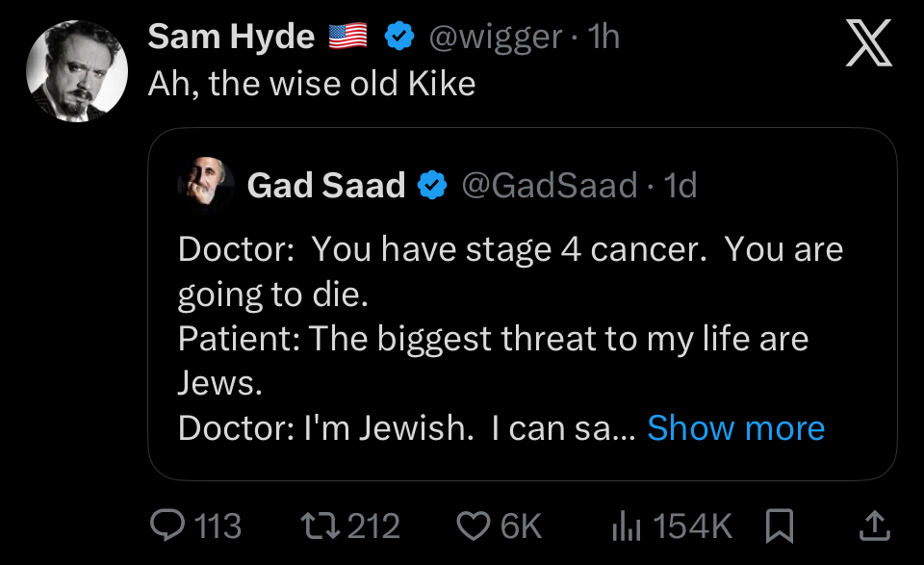This screenshot has height=565, width=924.
Task: Click the US flag emoji beside Sam Hyde
Action: coord(347,37)
